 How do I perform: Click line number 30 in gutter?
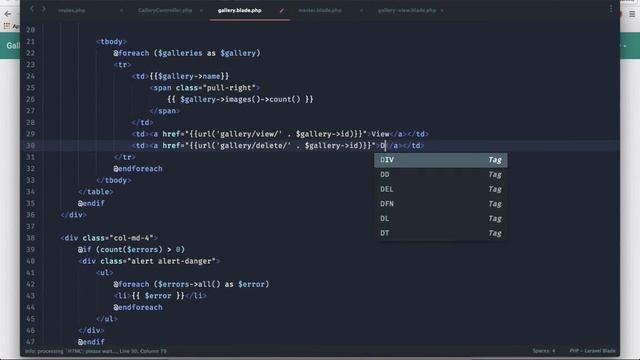31,146
